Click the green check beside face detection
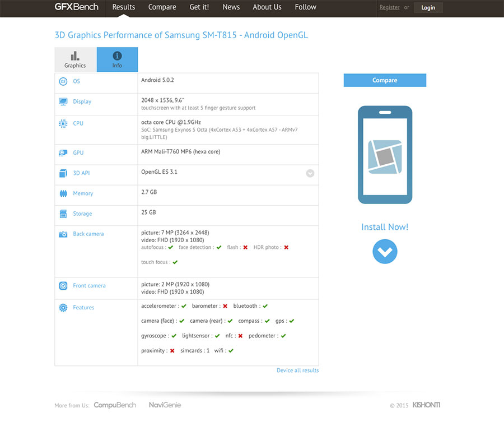Viewport: 504px width, 431px height. pyautogui.click(x=219, y=247)
